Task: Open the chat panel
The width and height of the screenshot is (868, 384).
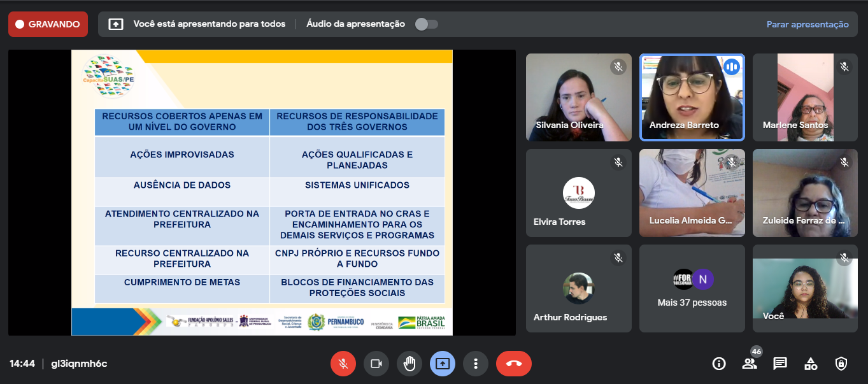Action: click(780, 364)
